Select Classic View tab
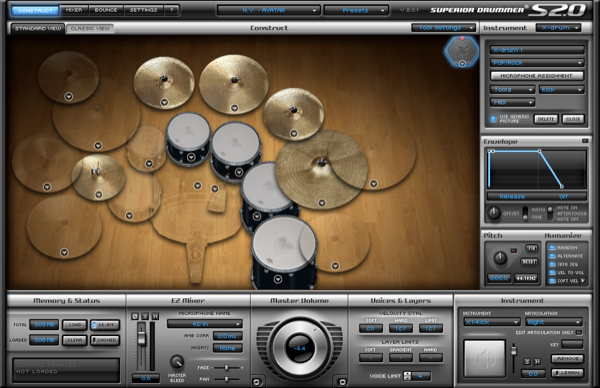Image resolution: width=600 pixels, height=388 pixels. (90, 29)
